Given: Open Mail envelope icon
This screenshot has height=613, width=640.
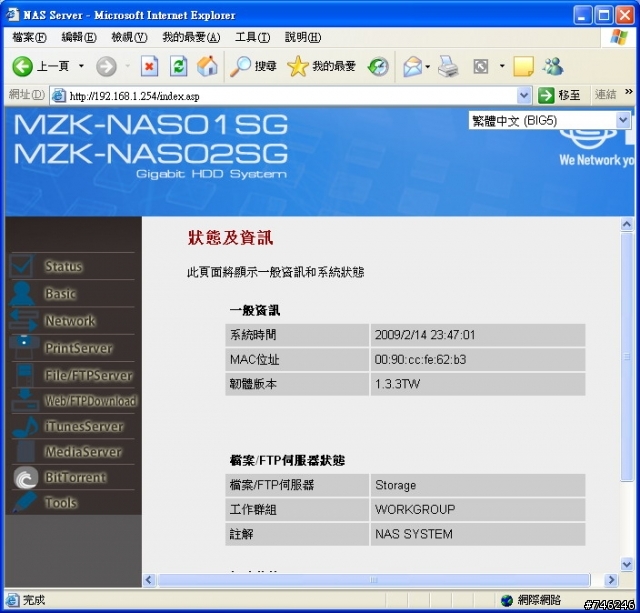Looking at the screenshot, I should [x=412, y=67].
